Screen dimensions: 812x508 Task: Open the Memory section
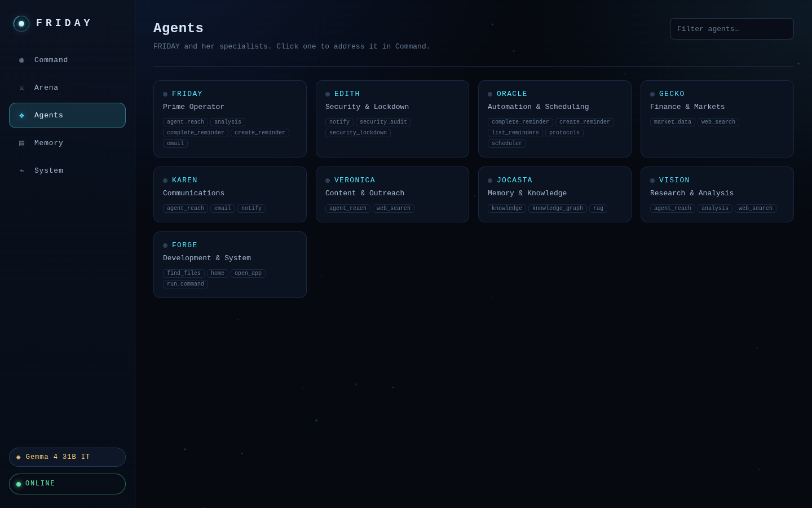pos(67,143)
